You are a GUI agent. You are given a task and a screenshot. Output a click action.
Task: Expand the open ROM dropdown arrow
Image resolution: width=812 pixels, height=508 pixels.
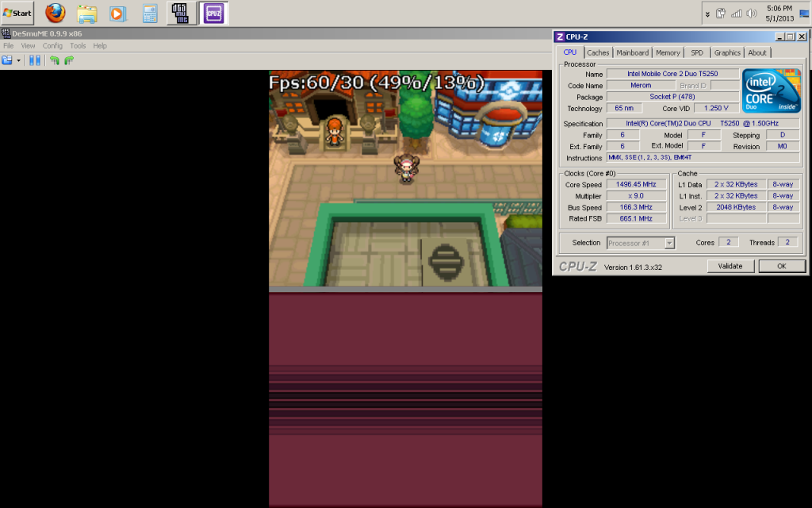(19, 60)
